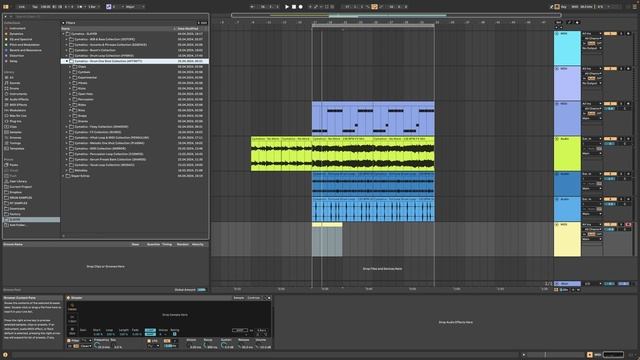
Task: Switch to Simpler Sample tab
Action: tap(239, 298)
